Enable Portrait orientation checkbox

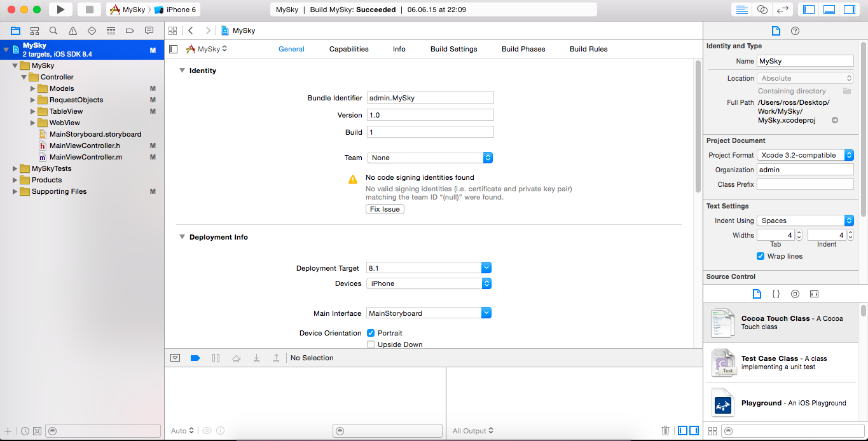[371, 333]
